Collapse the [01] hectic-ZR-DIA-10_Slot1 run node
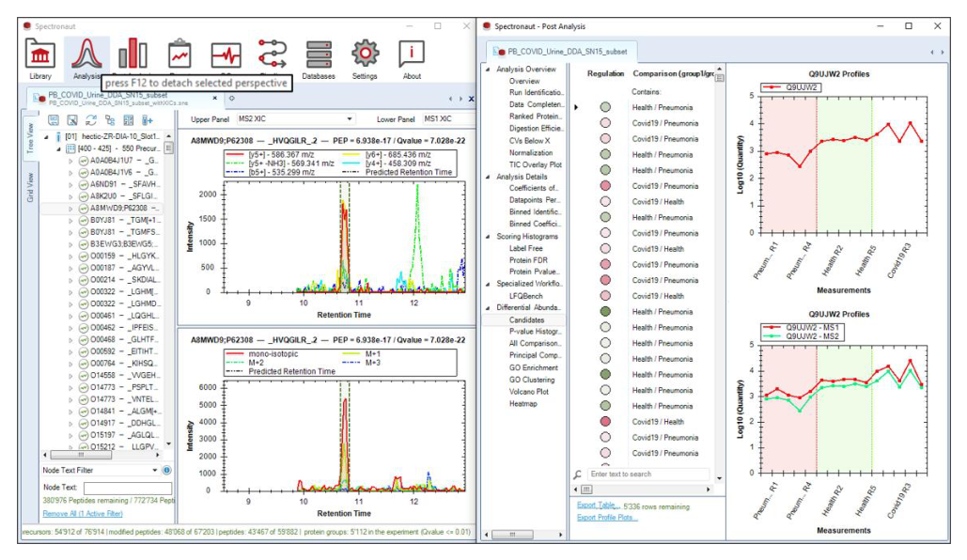The image size is (967, 560). 46,137
